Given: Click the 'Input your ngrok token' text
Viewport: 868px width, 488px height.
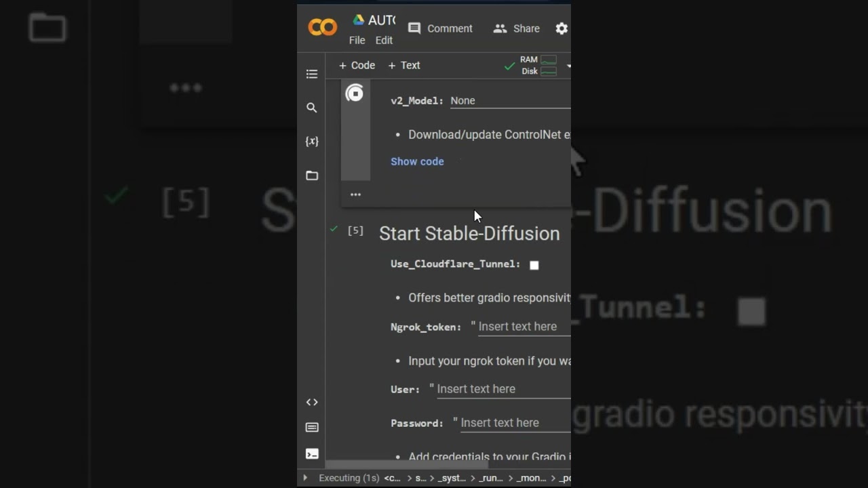Looking at the screenshot, I should point(489,361).
